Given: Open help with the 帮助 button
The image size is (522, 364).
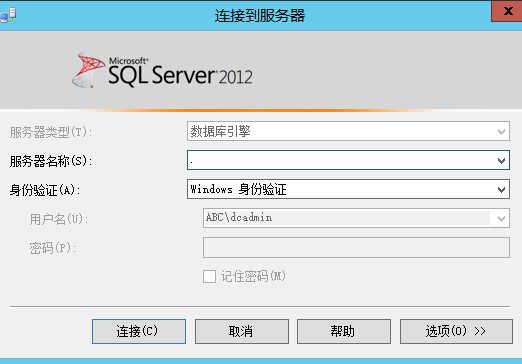Looking at the screenshot, I should [344, 331].
